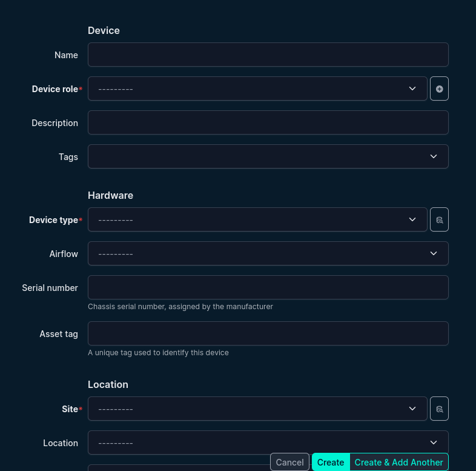Select the Serial number input box
Screen dimensions: 476x471
(268, 287)
